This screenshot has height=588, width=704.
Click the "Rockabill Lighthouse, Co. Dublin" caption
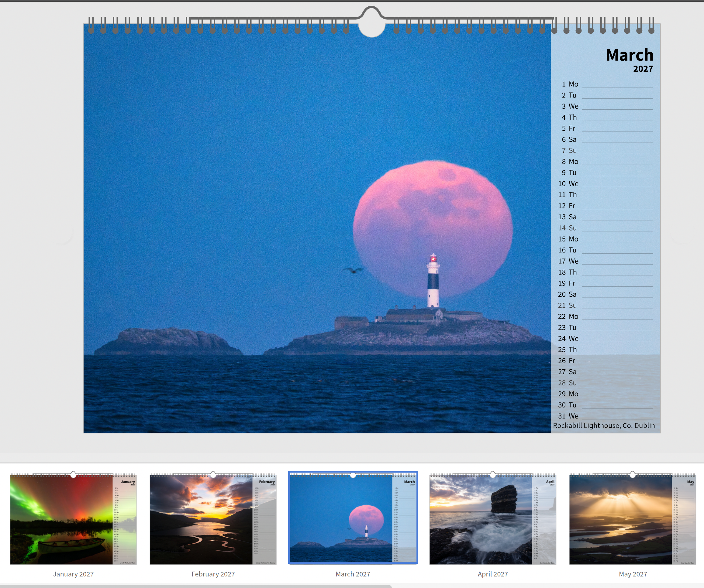[x=604, y=426]
